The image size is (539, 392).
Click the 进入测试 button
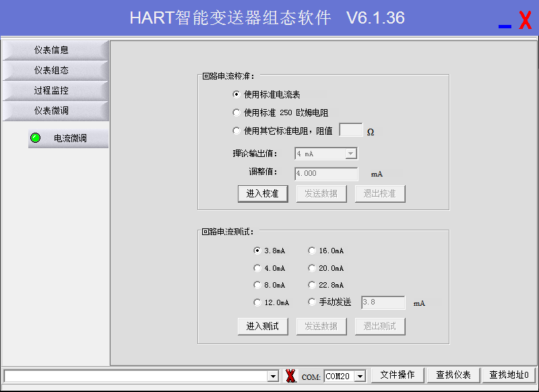(x=263, y=326)
